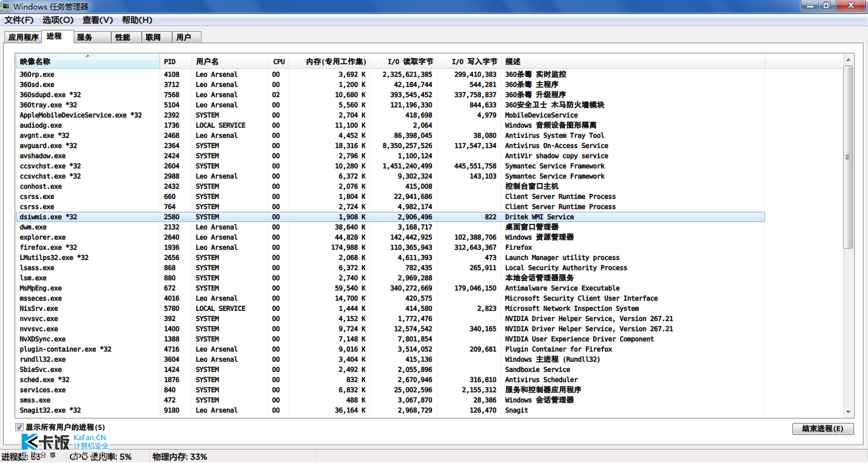Select the MsMpEng.exe process row
Viewport: 868px width, 463px height.
click(390, 288)
